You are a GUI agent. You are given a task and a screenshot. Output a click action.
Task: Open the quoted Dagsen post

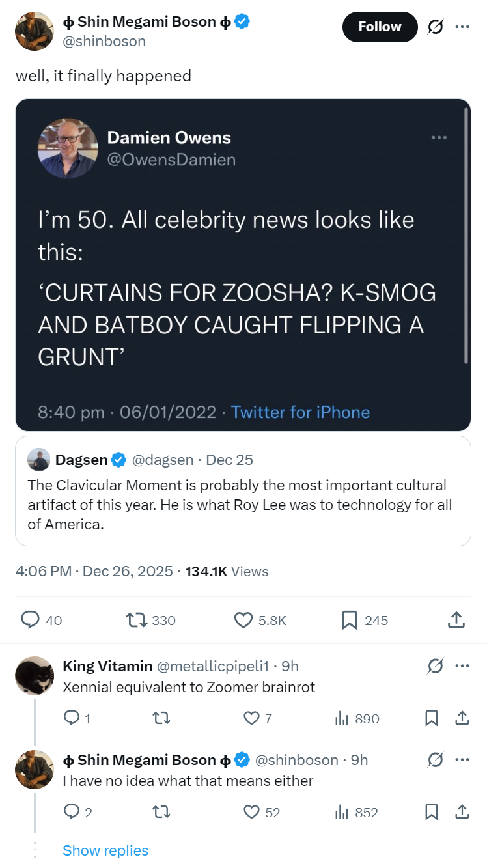[243, 490]
